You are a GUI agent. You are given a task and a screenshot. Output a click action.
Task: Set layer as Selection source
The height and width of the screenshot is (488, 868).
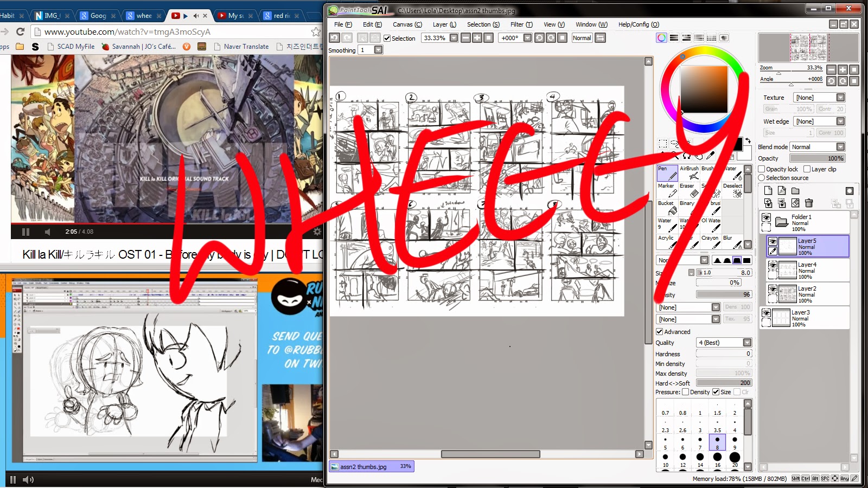pyautogui.click(x=762, y=178)
